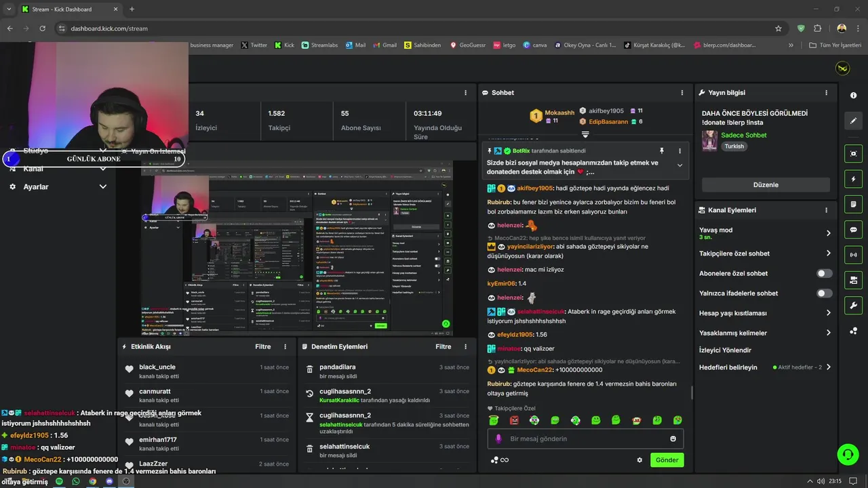
Task: Toggle the chat bubble widget icon
Action: 853,229
